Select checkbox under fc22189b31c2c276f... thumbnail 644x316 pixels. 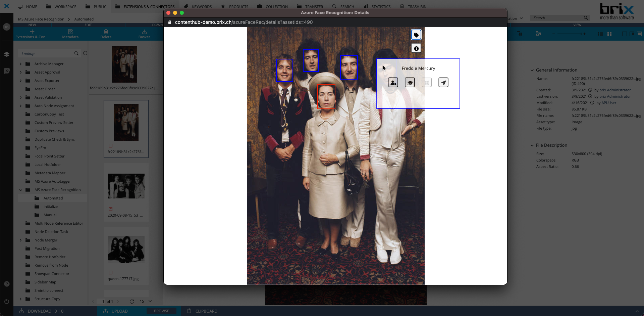coord(111,146)
